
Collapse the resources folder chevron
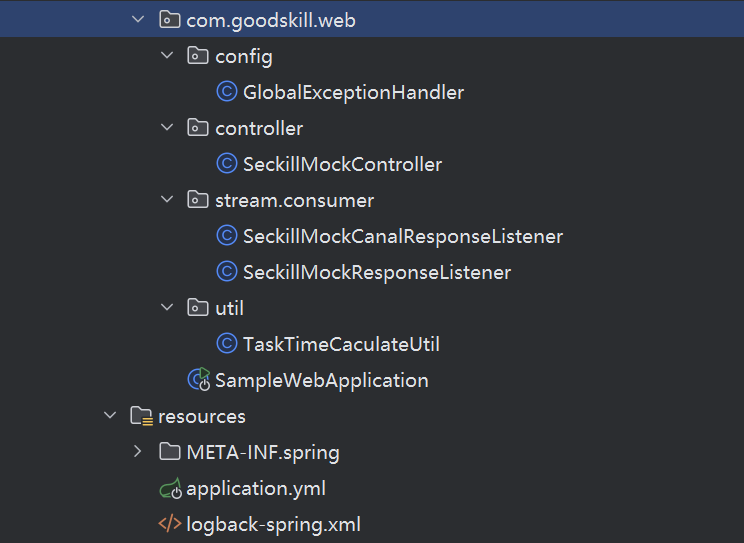(x=110, y=417)
